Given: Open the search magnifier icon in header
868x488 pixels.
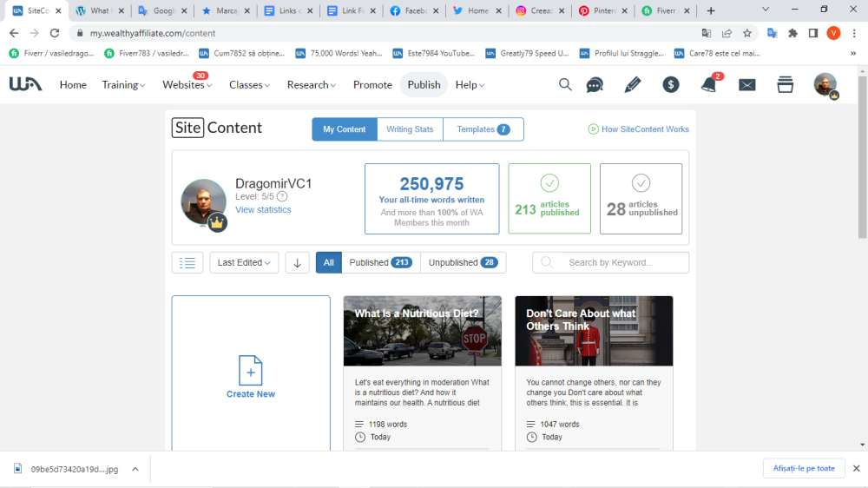Looking at the screenshot, I should pyautogui.click(x=565, y=84).
